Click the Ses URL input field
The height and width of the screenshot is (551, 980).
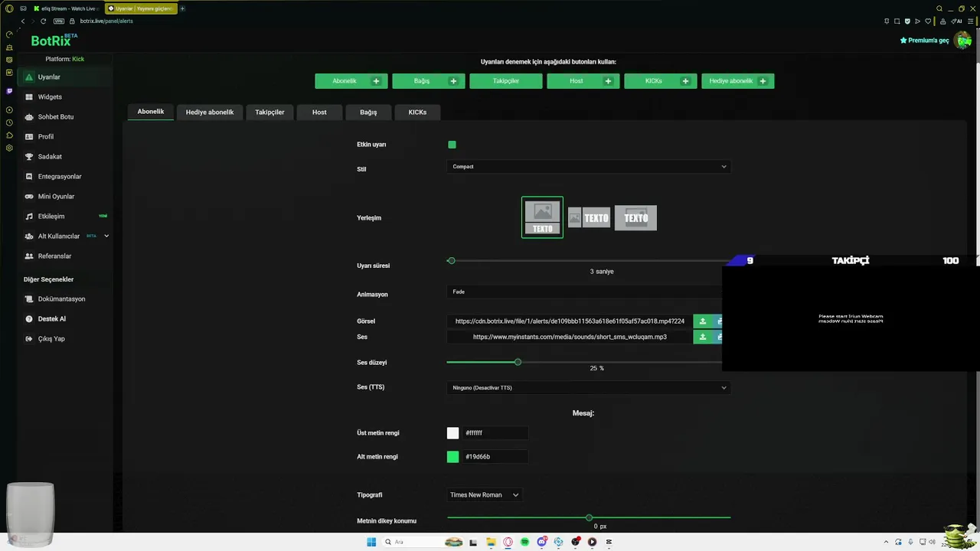click(x=570, y=337)
